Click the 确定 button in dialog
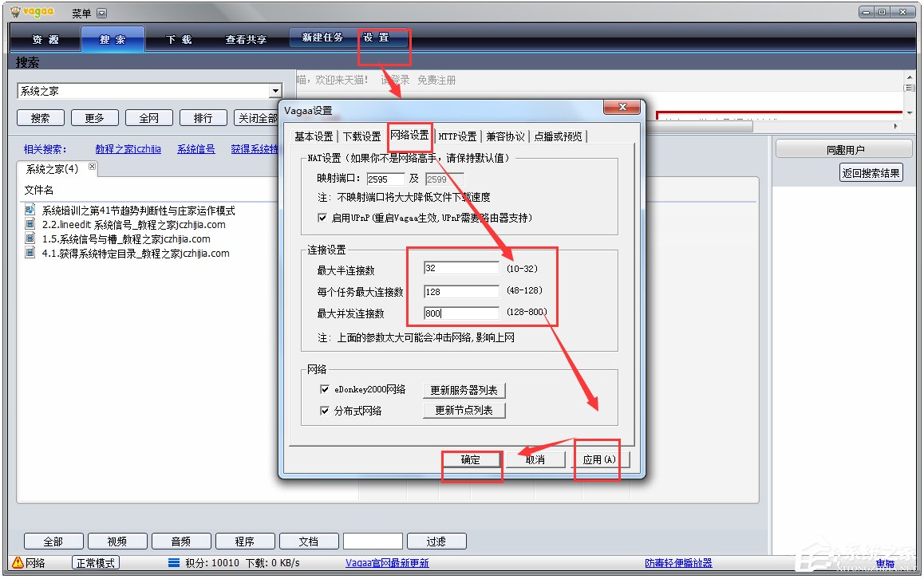The width and height of the screenshot is (924, 579). click(470, 459)
